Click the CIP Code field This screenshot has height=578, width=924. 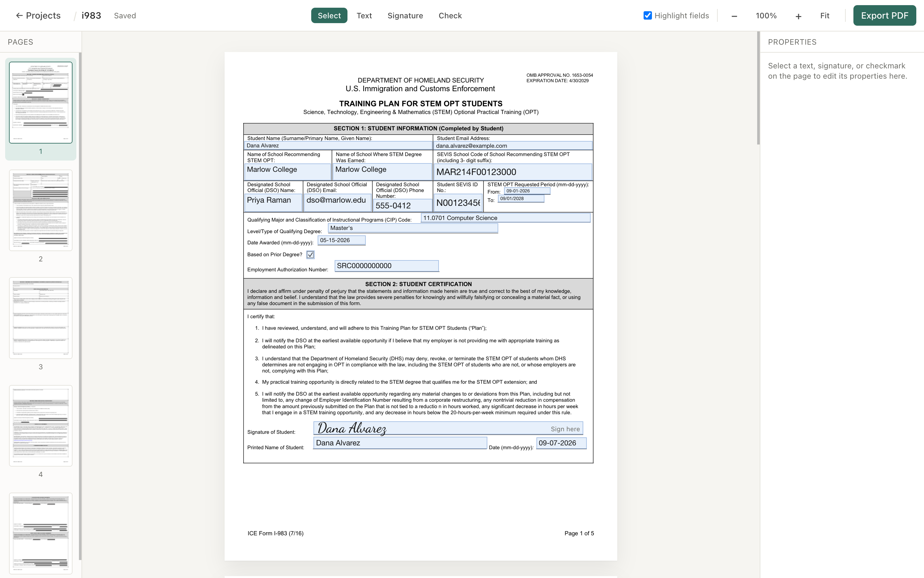click(x=506, y=218)
